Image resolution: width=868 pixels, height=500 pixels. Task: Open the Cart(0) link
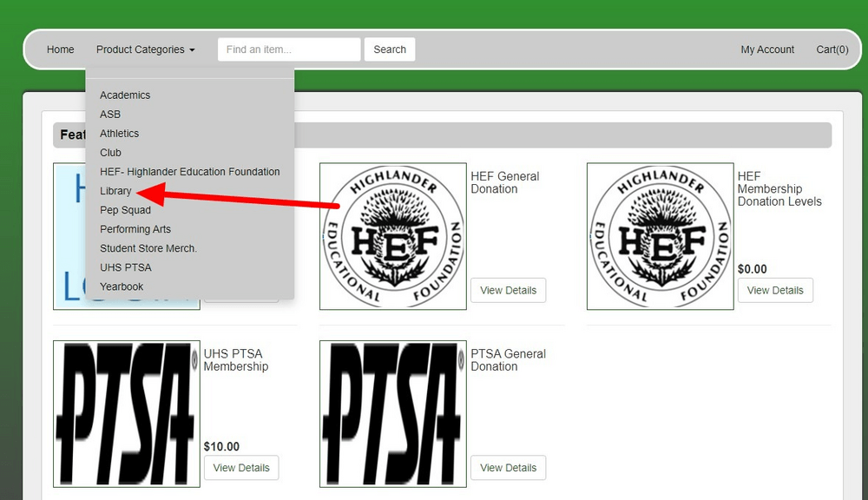832,49
